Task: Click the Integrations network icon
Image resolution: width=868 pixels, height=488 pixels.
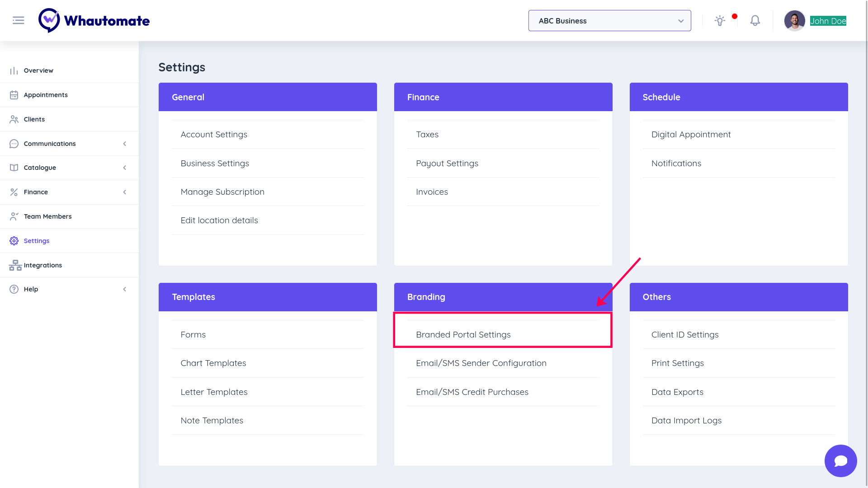Action: click(x=15, y=265)
